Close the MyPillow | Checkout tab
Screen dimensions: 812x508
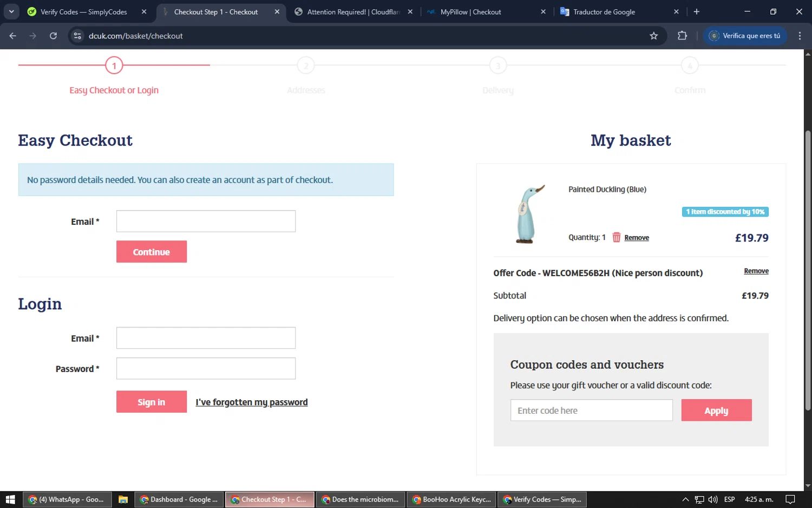click(543, 11)
